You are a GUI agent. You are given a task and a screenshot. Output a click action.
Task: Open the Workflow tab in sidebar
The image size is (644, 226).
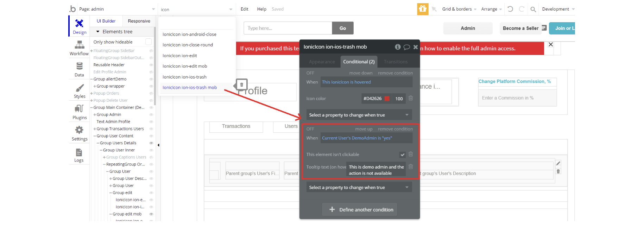[79, 48]
